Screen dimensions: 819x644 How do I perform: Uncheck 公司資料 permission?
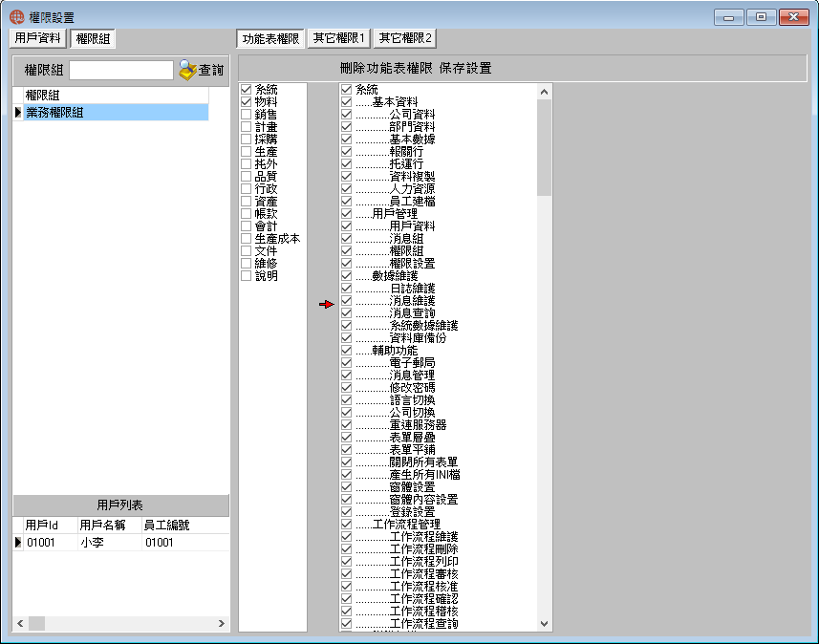346,114
